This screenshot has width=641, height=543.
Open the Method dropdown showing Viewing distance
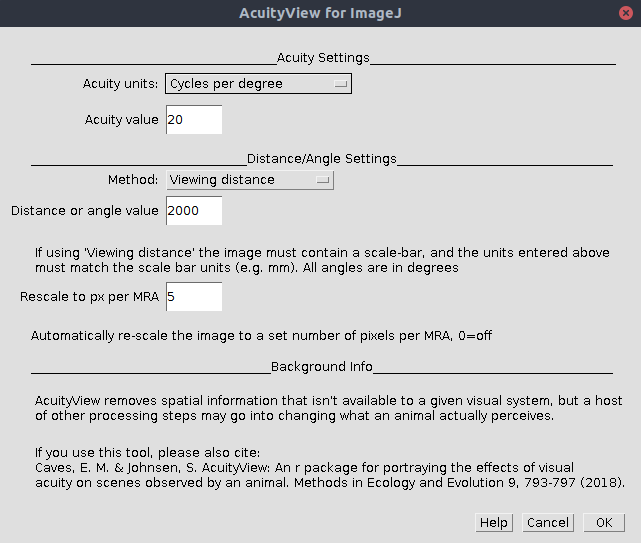[x=250, y=180]
